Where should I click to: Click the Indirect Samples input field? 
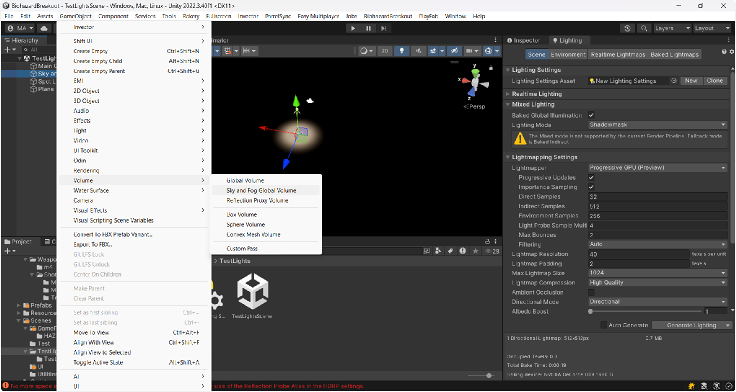coord(658,206)
